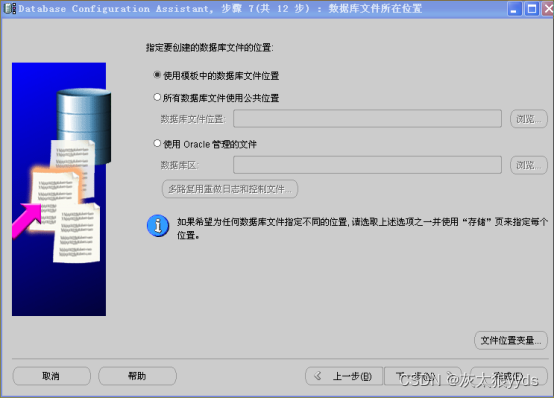
Task: Click the Finish (完成) button
Action: pos(509,376)
